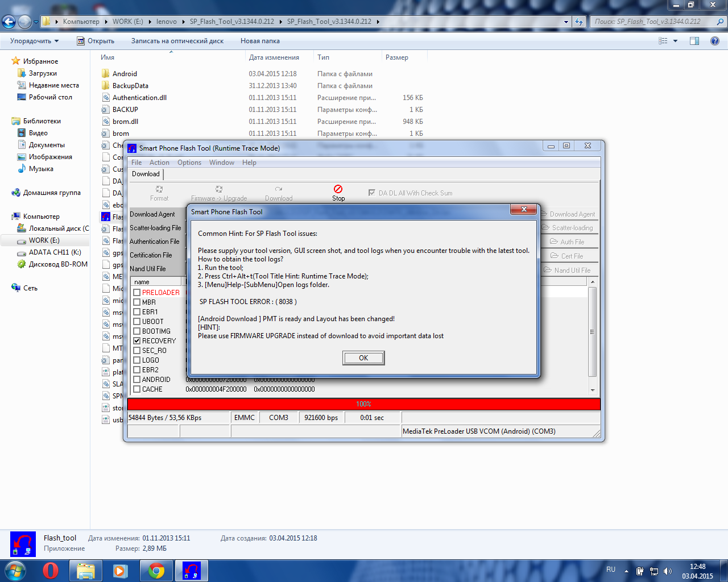Open the Упорядочить dropdown menu
728x582 pixels.
tap(34, 41)
